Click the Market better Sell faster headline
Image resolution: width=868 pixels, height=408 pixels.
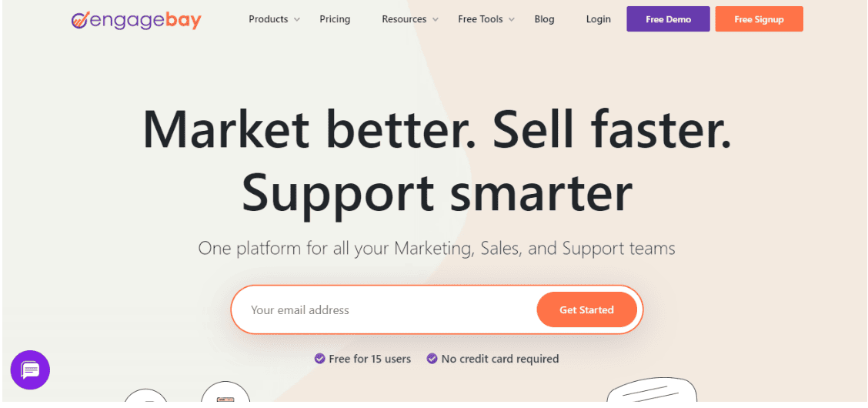(437, 161)
